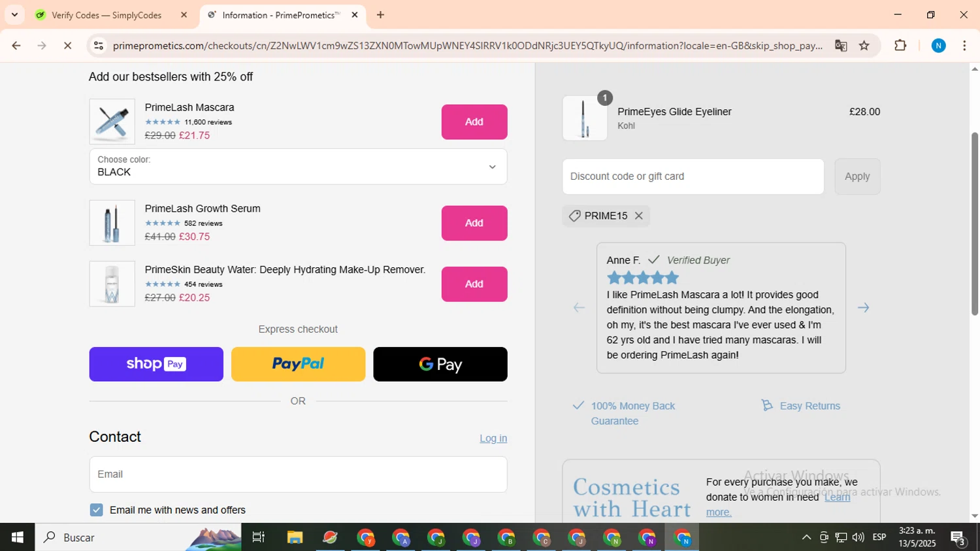Viewport: 980px width, 551px height.
Task: Focus the Discount code or gift card field
Action: click(693, 176)
